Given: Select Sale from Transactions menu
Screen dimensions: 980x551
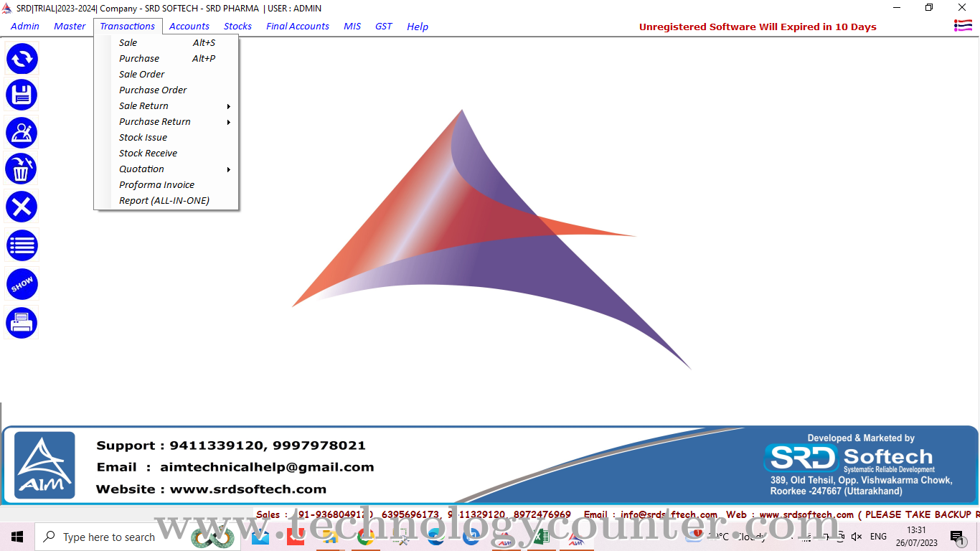Looking at the screenshot, I should [x=166, y=43].
